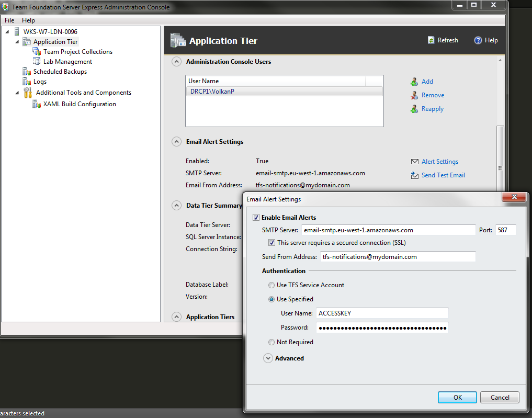The height and width of the screenshot is (418, 532).
Task: Click the Add user icon
Action: [x=414, y=82]
